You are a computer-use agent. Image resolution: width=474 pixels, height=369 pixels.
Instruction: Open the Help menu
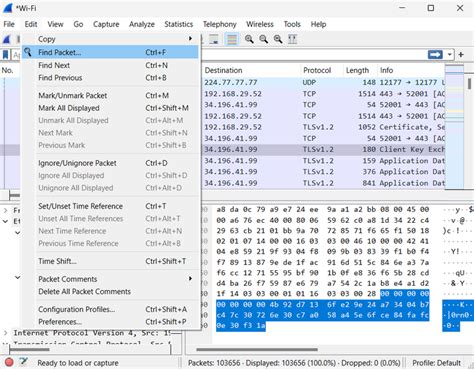coord(318,24)
